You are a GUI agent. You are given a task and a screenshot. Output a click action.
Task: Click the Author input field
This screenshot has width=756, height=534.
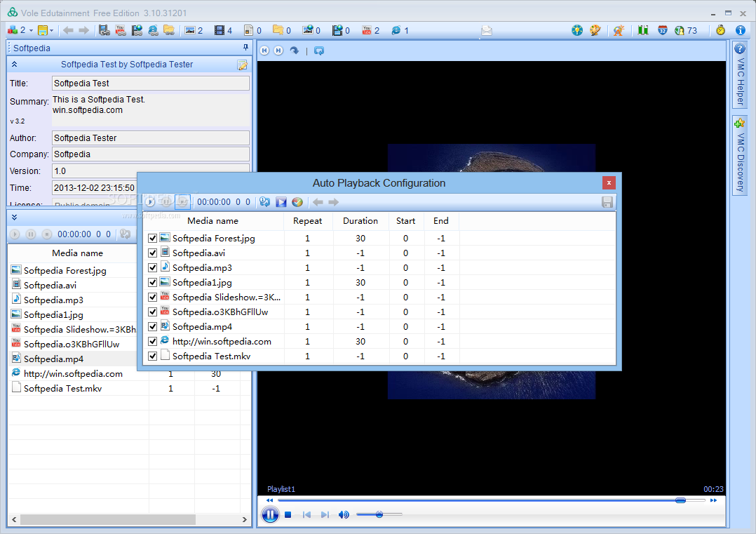click(150, 138)
